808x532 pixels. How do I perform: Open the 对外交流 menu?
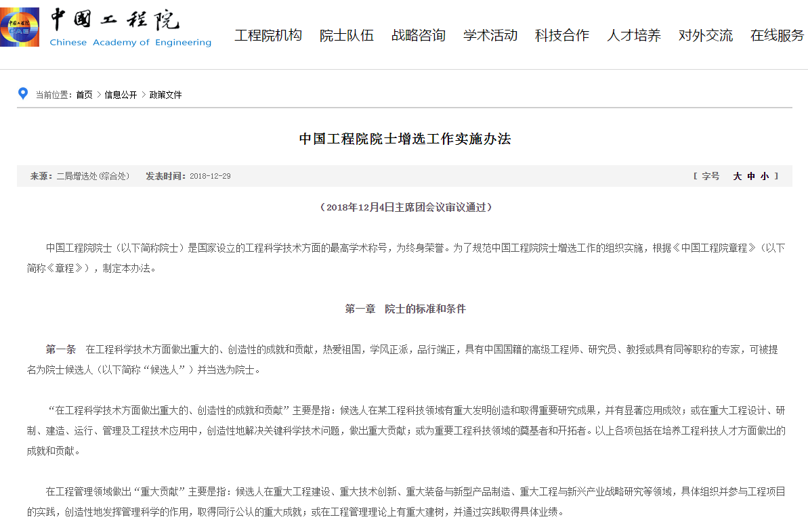tap(706, 36)
